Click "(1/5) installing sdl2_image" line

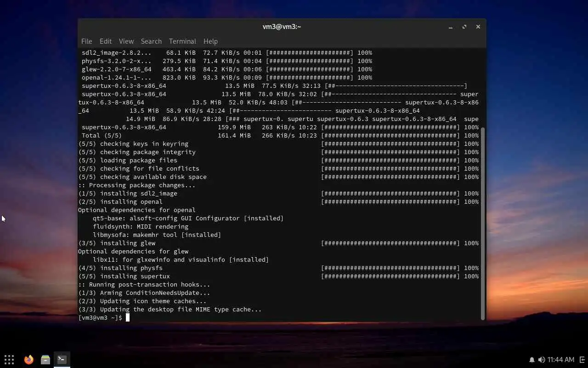(278, 194)
